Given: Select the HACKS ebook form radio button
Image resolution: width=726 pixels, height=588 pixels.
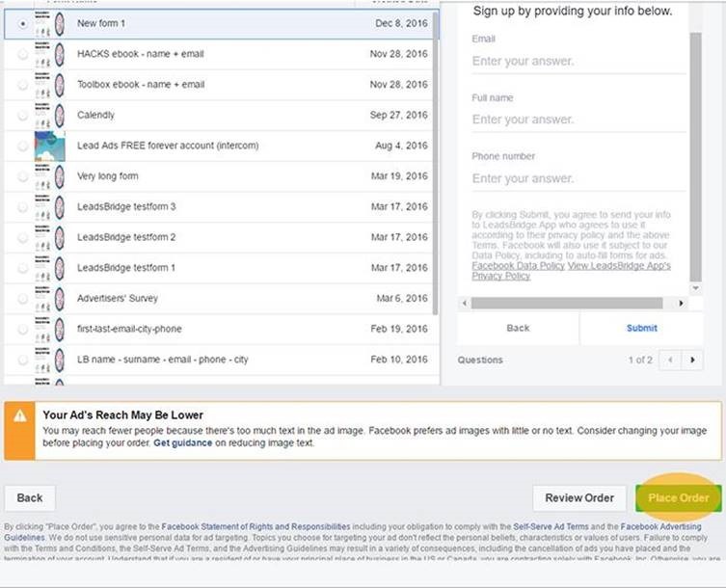Looking at the screenshot, I should (x=23, y=54).
